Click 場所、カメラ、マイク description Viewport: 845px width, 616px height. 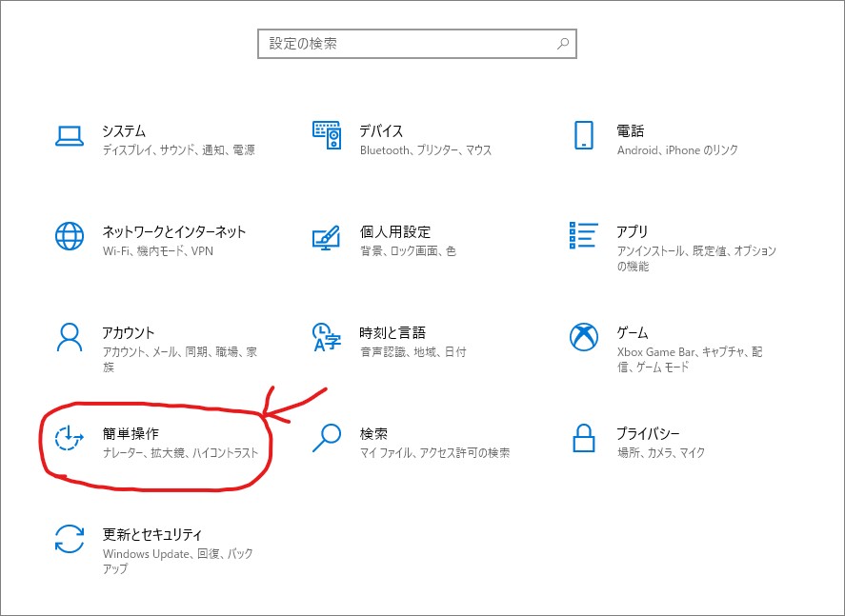(x=661, y=453)
